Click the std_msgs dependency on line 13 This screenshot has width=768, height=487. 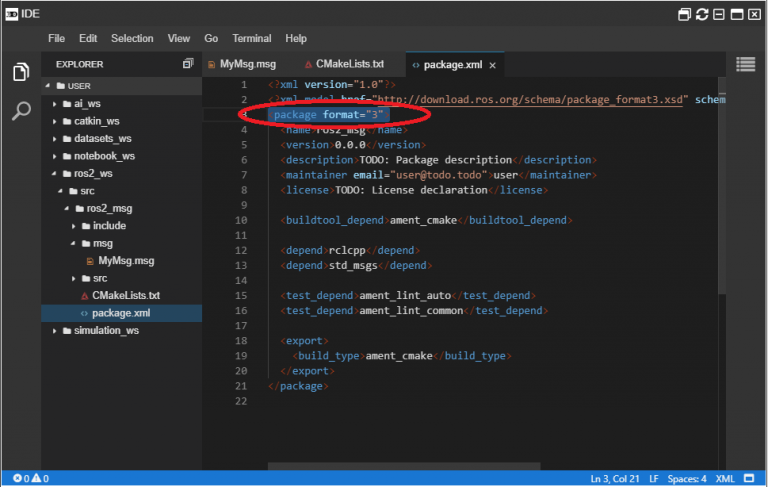353,266
